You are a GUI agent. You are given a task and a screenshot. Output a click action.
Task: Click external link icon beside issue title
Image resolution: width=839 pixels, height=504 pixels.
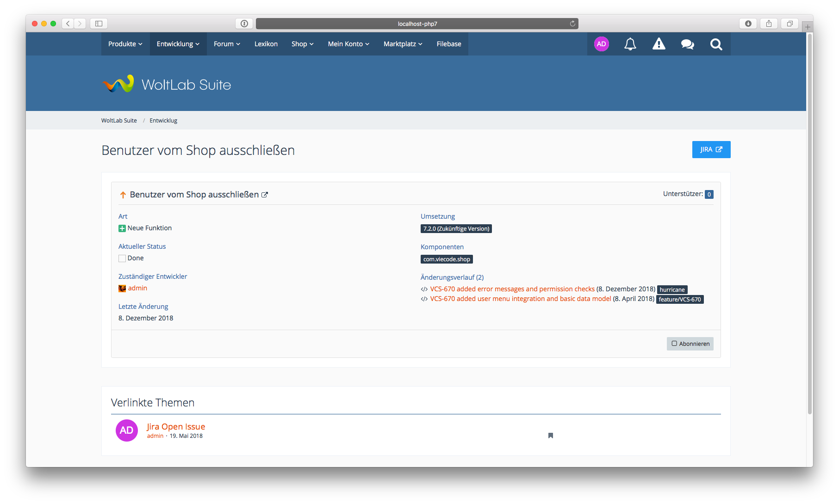[x=265, y=195]
